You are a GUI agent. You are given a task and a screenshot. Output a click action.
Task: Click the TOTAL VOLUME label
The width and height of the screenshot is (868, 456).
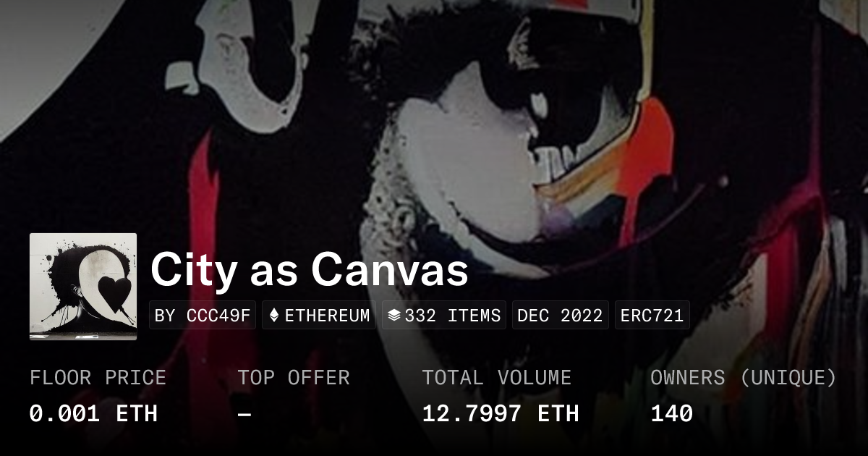click(497, 378)
